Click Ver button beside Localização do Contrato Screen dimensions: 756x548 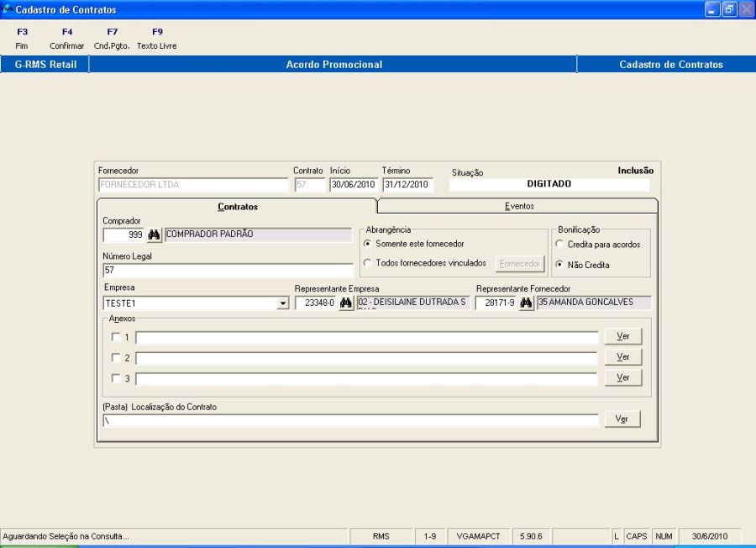(x=622, y=419)
